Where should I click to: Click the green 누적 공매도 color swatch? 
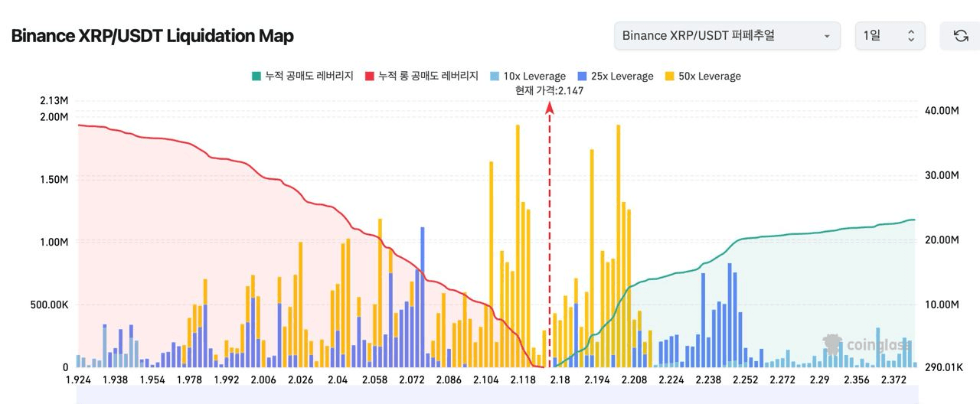tap(256, 77)
